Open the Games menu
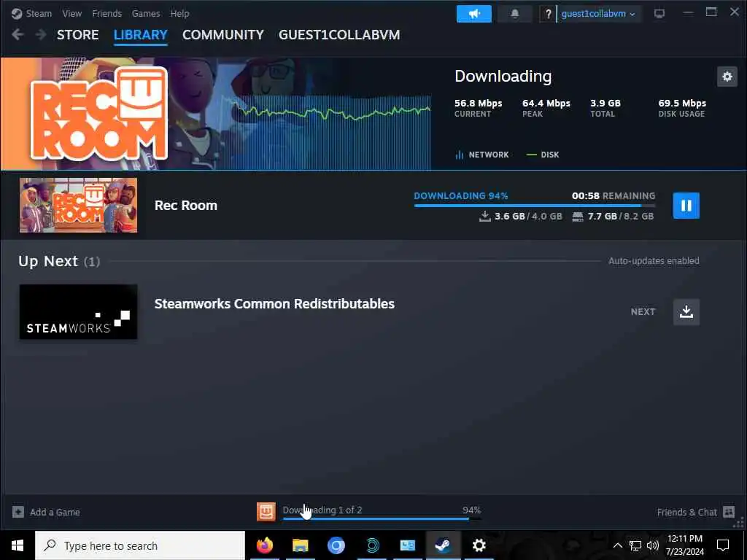This screenshot has height=560, width=747. point(146,13)
